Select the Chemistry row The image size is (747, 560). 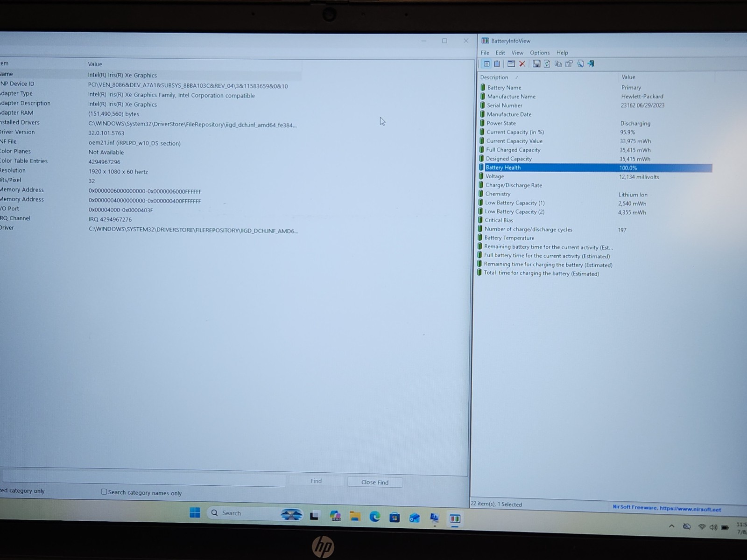pos(596,194)
